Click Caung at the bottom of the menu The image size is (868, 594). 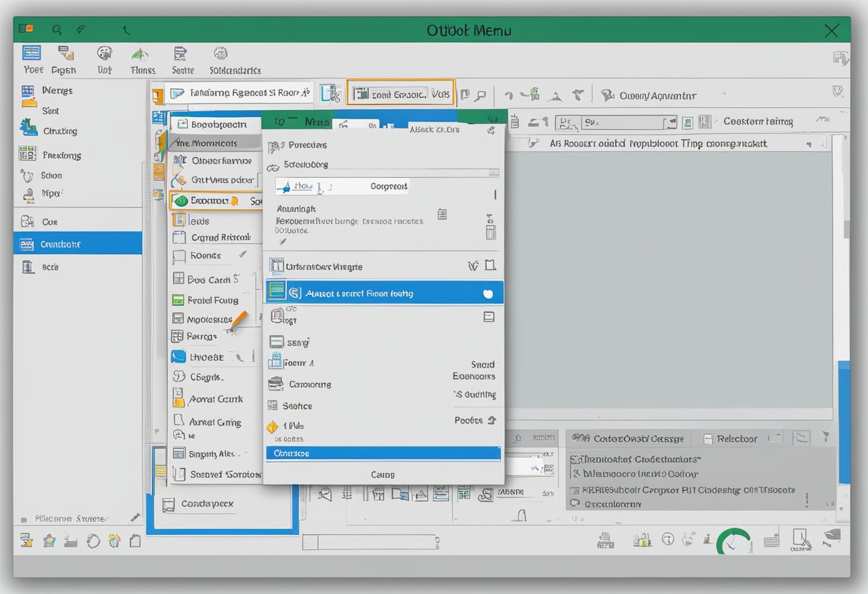pos(383,474)
